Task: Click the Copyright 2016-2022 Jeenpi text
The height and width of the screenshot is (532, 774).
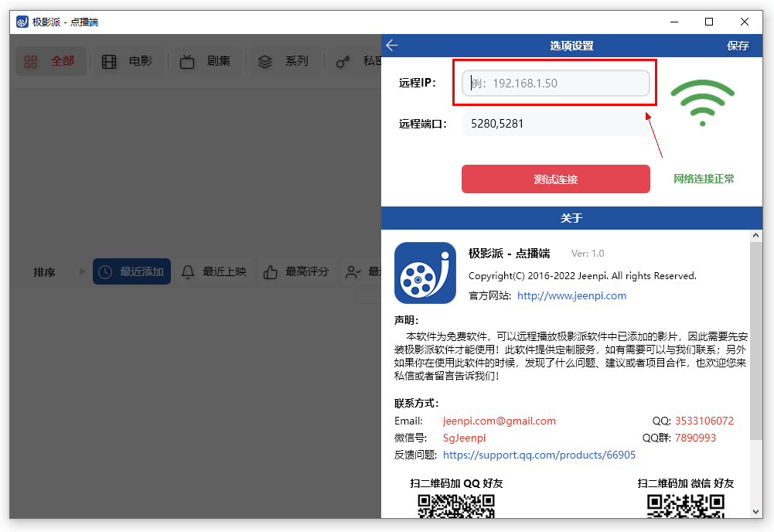Action: coord(582,276)
